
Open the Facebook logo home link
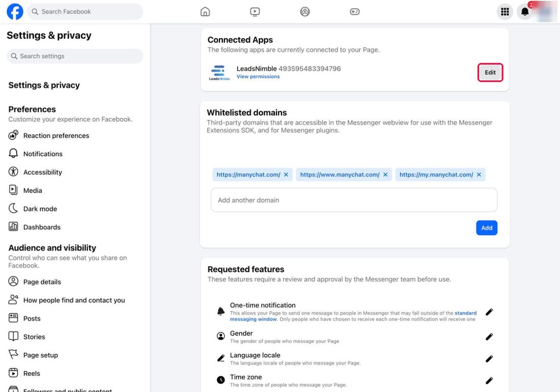pyautogui.click(x=15, y=11)
